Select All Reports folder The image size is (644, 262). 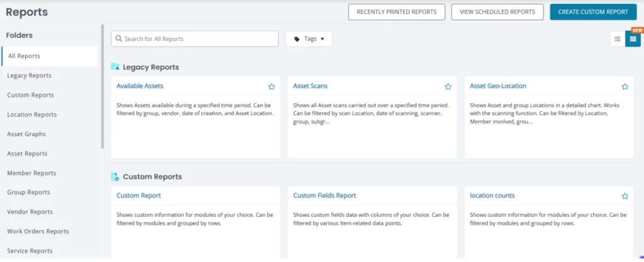tap(50, 56)
